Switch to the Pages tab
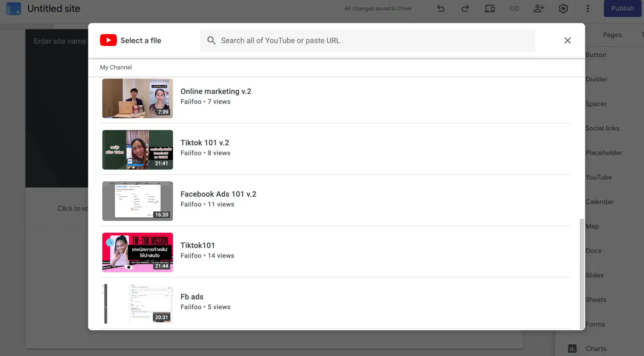 [x=612, y=34]
